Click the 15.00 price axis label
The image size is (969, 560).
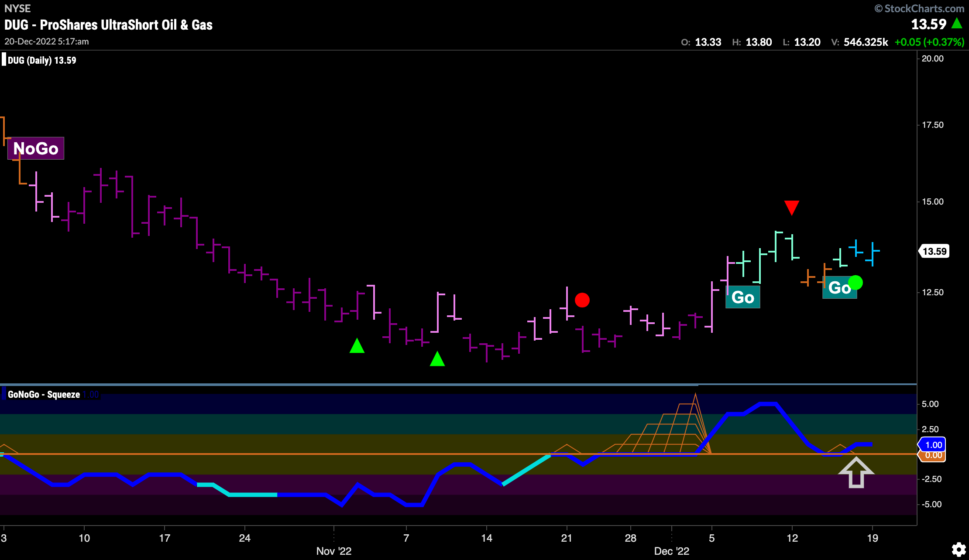click(x=933, y=201)
